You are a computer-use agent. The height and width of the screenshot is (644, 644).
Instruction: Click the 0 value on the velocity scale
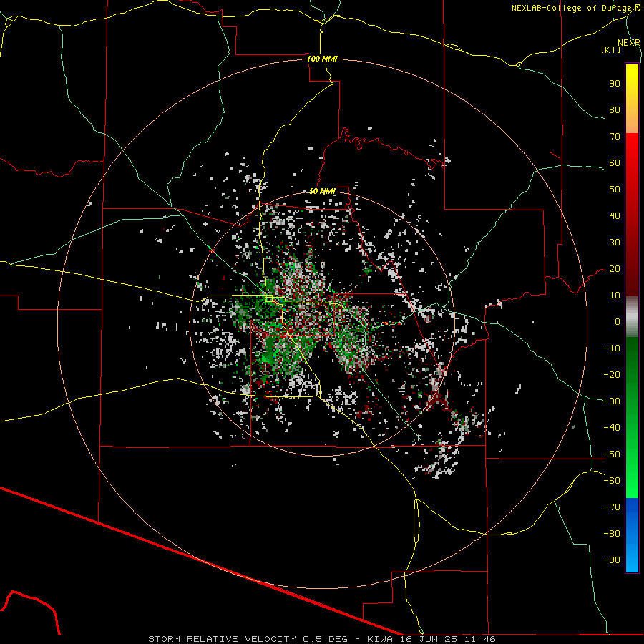point(618,322)
